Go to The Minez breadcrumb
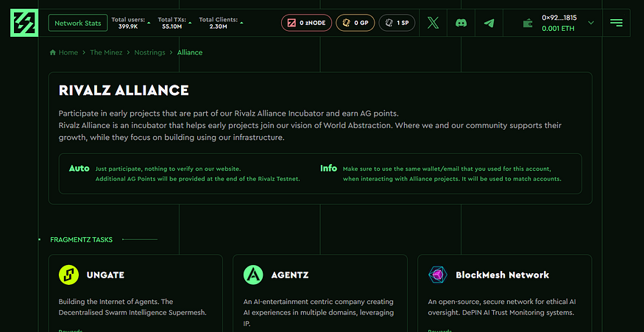The height and width of the screenshot is (332, 644). (x=106, y=52)
